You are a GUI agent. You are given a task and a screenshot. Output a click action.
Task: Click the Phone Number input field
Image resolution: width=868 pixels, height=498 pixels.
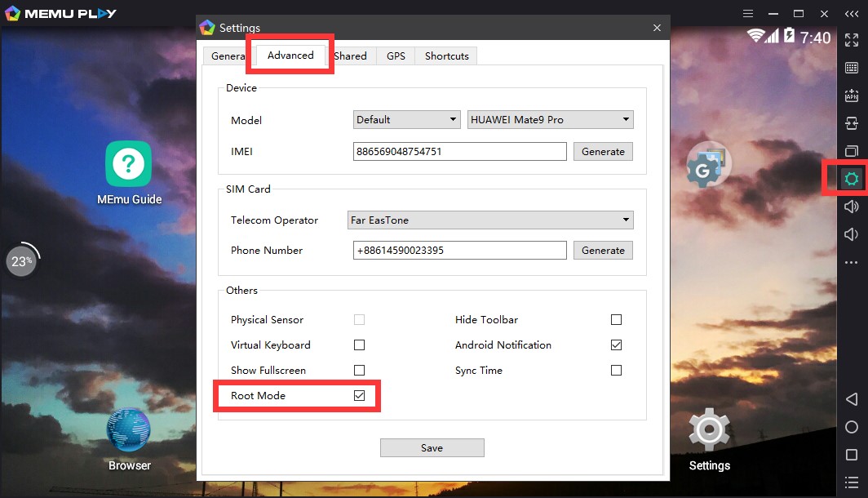(x=459, y=251)
